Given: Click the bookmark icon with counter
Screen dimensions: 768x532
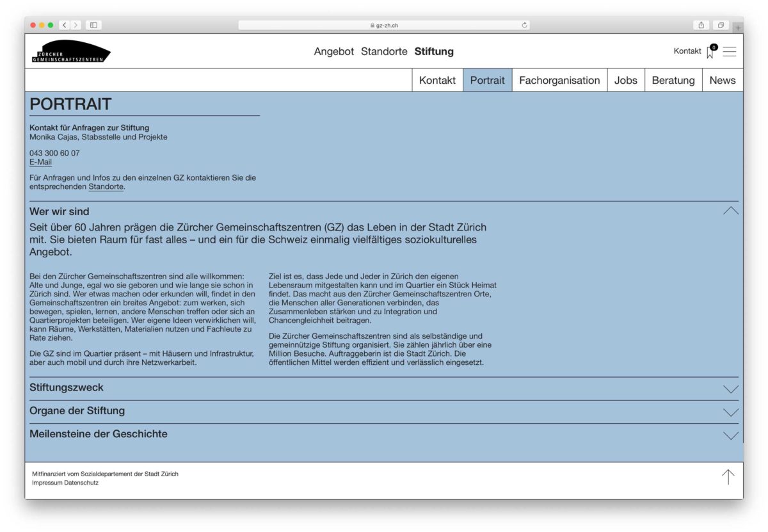Looking at the screenshot, I should (710, 52).
